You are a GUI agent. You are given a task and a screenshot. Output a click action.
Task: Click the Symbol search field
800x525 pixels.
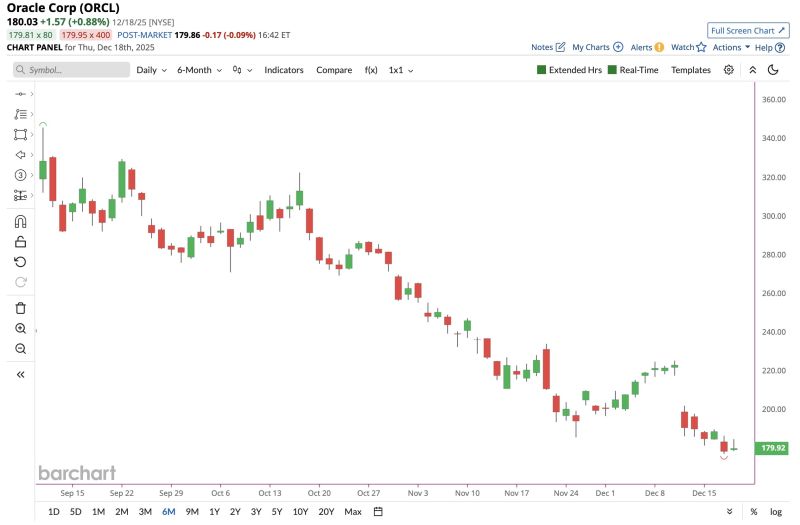(x=72, y=70)
